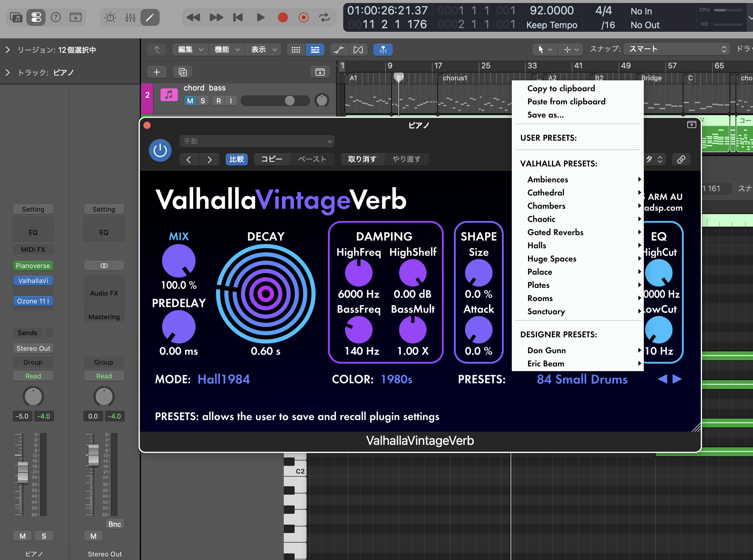Solo the ピアノ channel strip
The image size is (753, 560).
pos(44,536)
